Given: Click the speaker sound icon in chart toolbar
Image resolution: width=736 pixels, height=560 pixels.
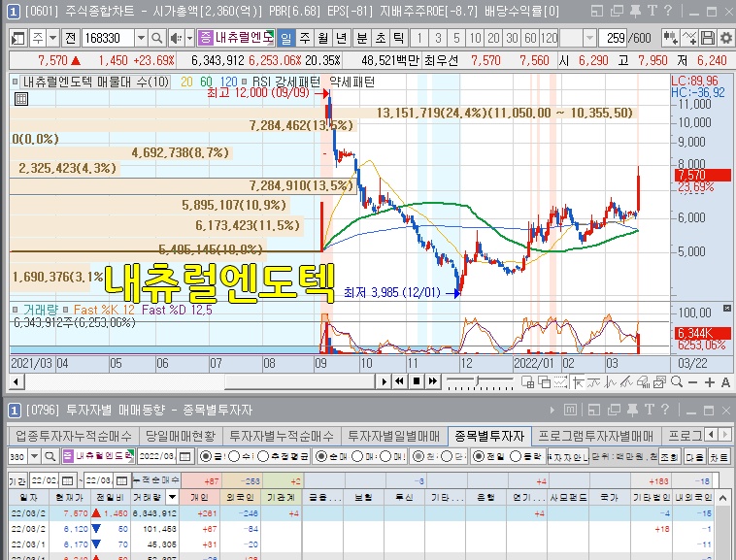Looking at the screenshot, I should click(176, 38).
